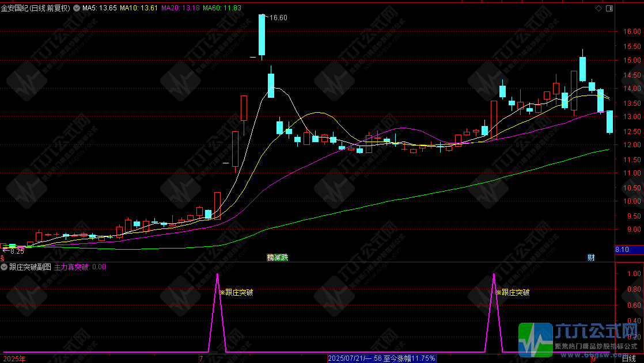Viewport: 644px width, 363px height.
Task: Click the red $ marker icon
Action: [x=3, y=259]
